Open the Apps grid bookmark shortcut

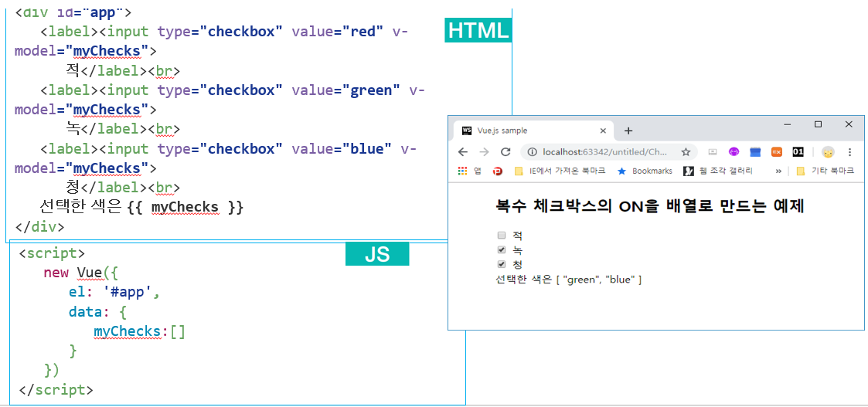[462, 171]
